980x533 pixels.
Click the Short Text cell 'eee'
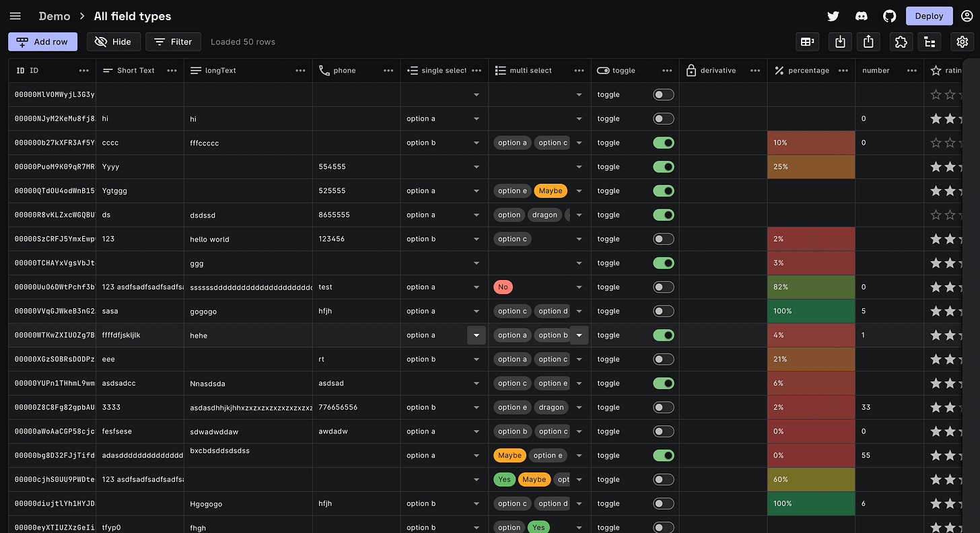pyautogui.click(x=140, y=359)
